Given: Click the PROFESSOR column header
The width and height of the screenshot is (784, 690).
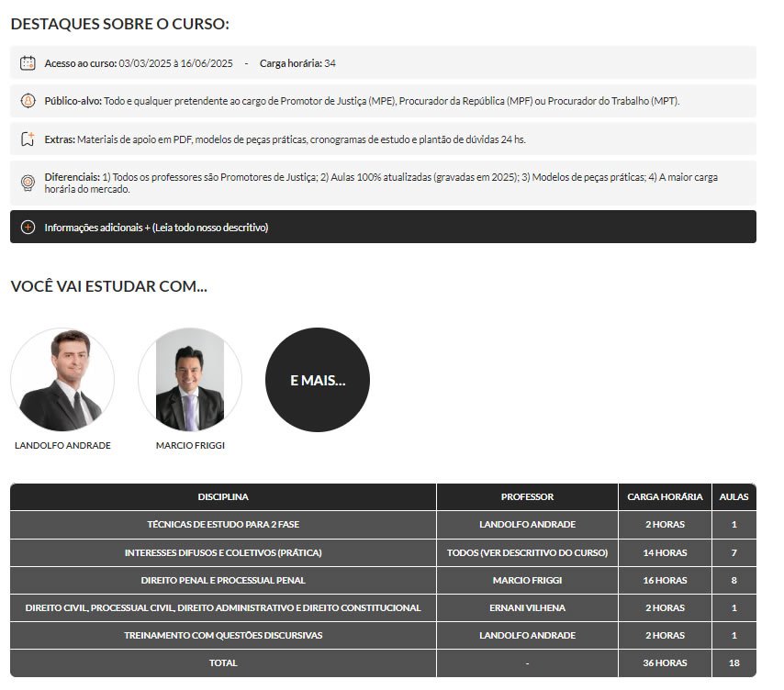Looking at the screenshot, I should [527, 497].
